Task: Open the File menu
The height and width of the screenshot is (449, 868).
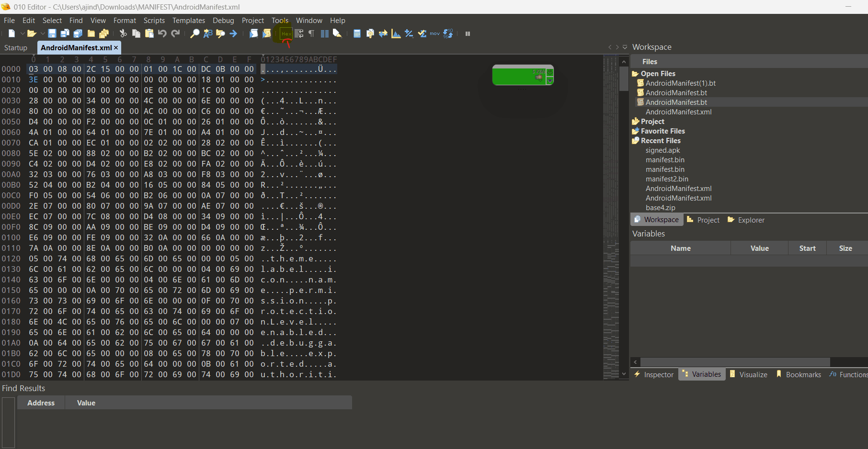Action: click(9, 21)
